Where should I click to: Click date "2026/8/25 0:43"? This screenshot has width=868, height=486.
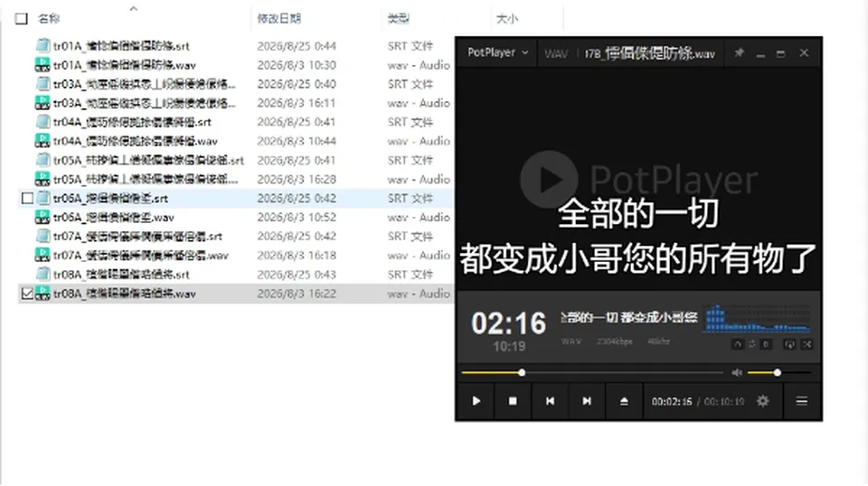[297, 275]
